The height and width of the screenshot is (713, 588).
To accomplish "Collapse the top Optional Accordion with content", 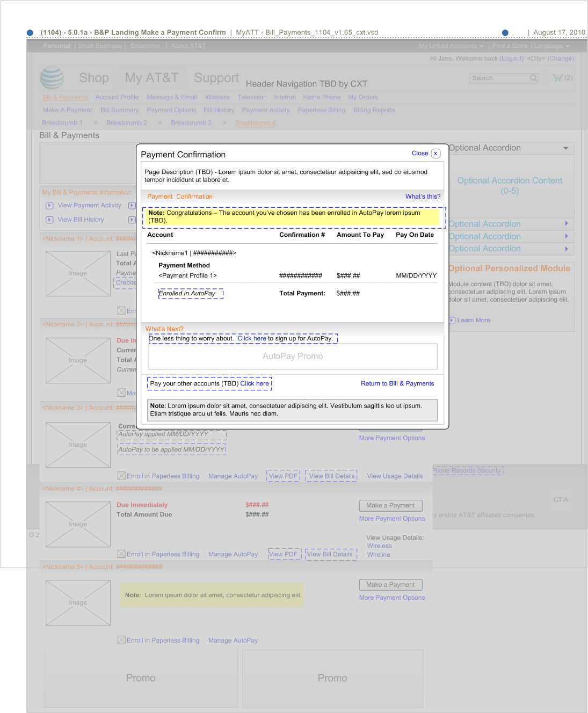I will click(x=566, y=148).
